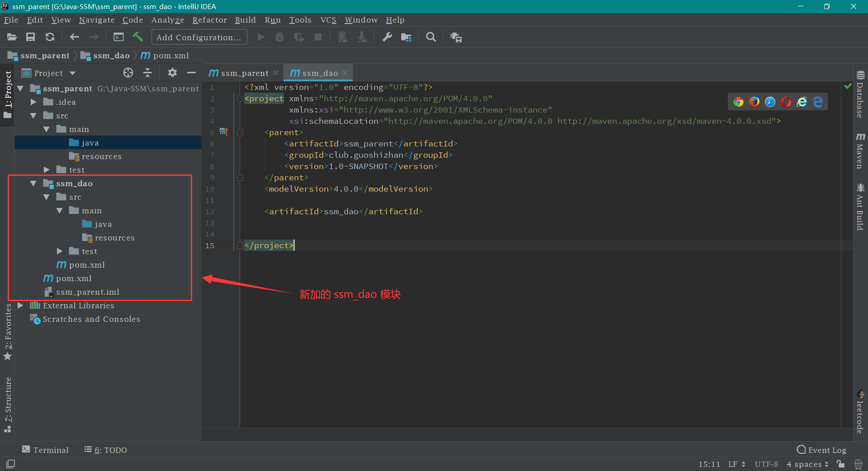Open file in Chrome browser icon
This screenshot has height=471, width=868.
(738, 102)
